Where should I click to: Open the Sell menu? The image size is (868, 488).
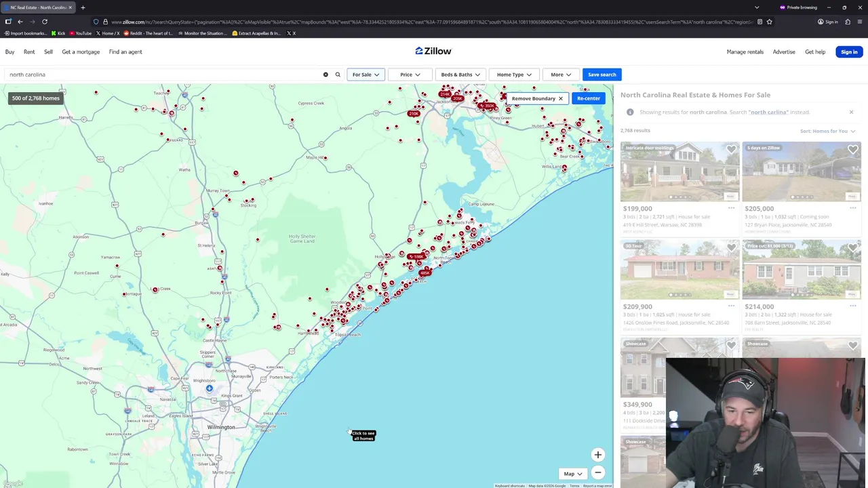tap(48, 52)
